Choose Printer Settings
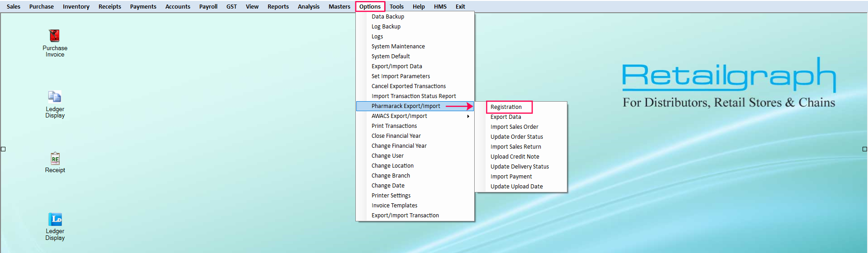Viewport: 868px width, 253px height. pyautogui.click(x=391, y=196)
